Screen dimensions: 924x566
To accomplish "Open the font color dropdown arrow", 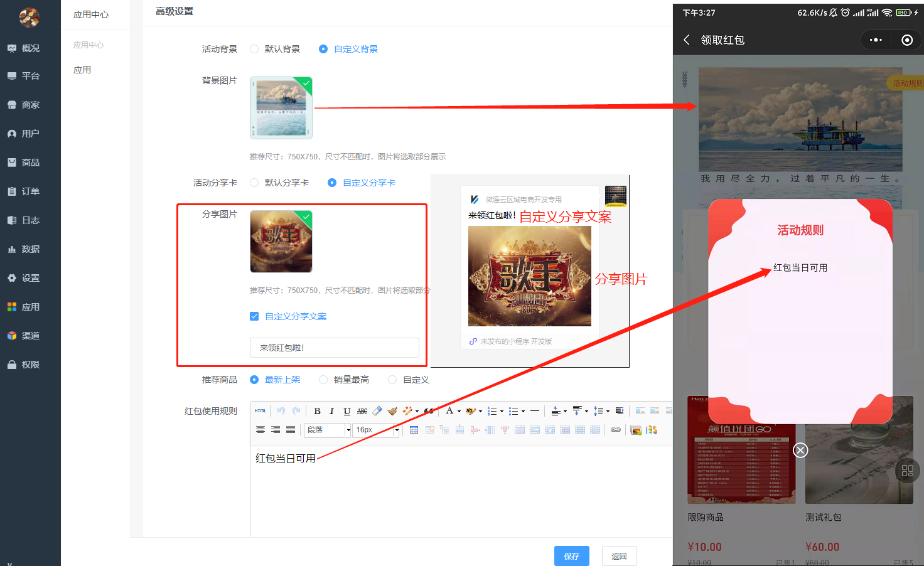I will (459, 411).
